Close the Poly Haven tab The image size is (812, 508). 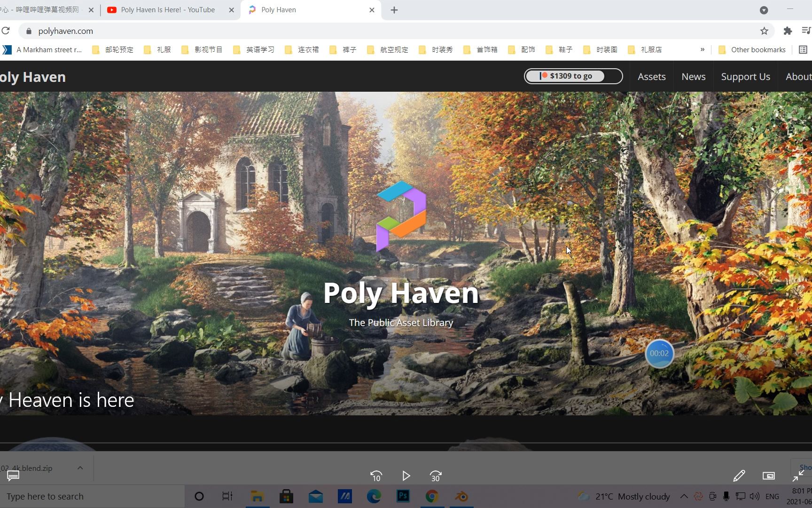[x=372, y=10]
